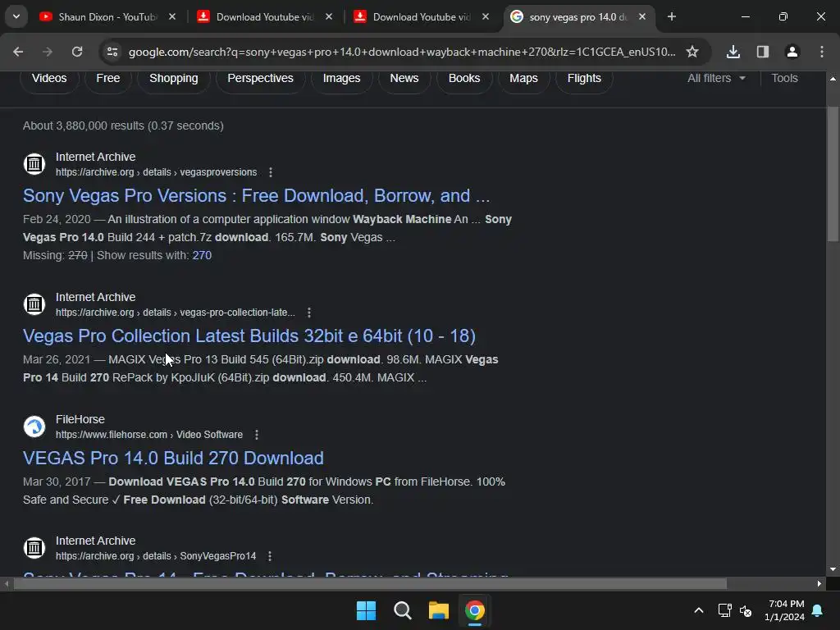Image resolution: width=840 pixels, height=630 pixels.
Task: Filter results by Images
Action: (342, 78)
